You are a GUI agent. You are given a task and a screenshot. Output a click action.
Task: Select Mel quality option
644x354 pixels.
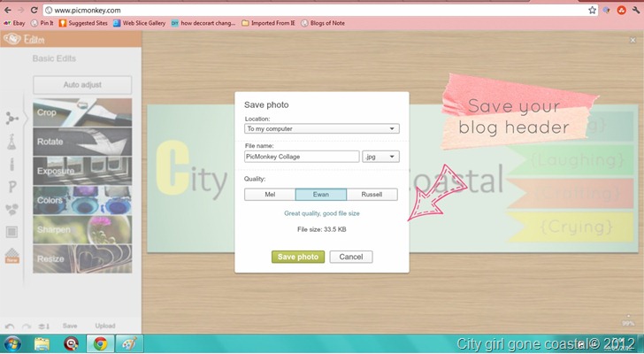click(x=270, y=194)
